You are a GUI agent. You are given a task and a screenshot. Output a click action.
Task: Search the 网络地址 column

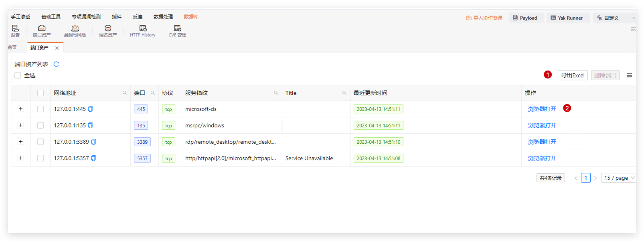124,93
